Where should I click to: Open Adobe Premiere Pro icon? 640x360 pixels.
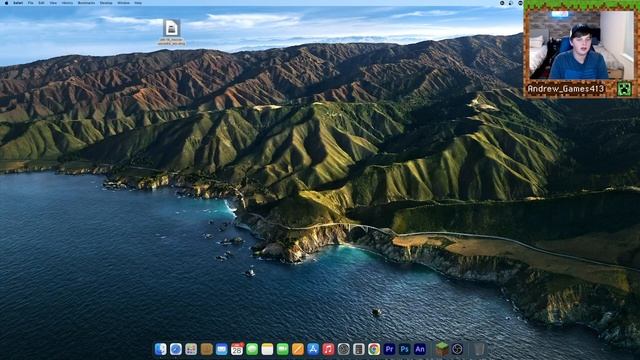pyautogui.click(x=389, y=349)
